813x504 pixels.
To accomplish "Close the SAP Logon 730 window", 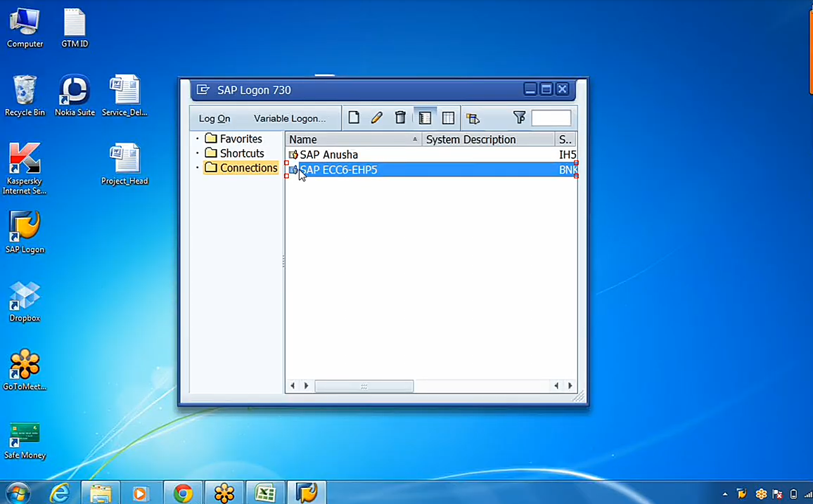I will [562, 89].
